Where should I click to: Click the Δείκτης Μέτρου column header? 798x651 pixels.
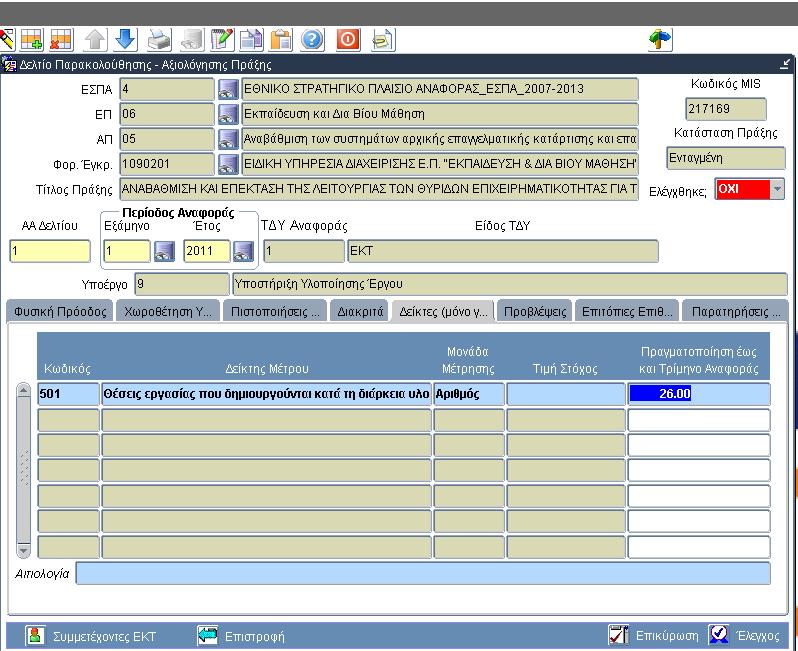pyautogui.click(x=267, y=369)
